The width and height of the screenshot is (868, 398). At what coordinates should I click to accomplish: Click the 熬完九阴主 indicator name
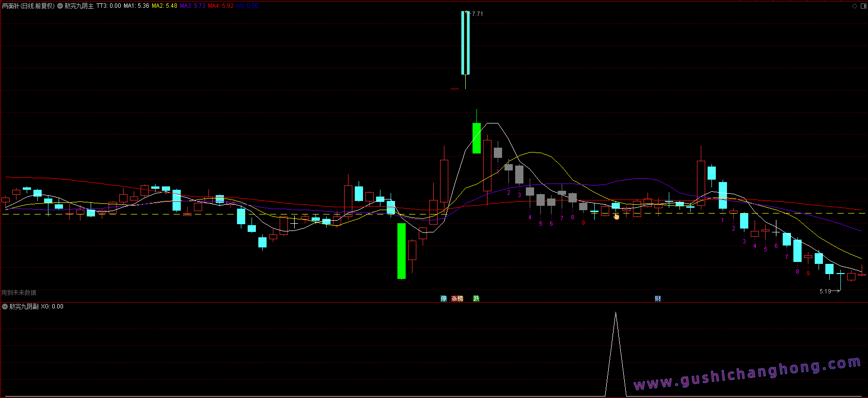[79, 6]
